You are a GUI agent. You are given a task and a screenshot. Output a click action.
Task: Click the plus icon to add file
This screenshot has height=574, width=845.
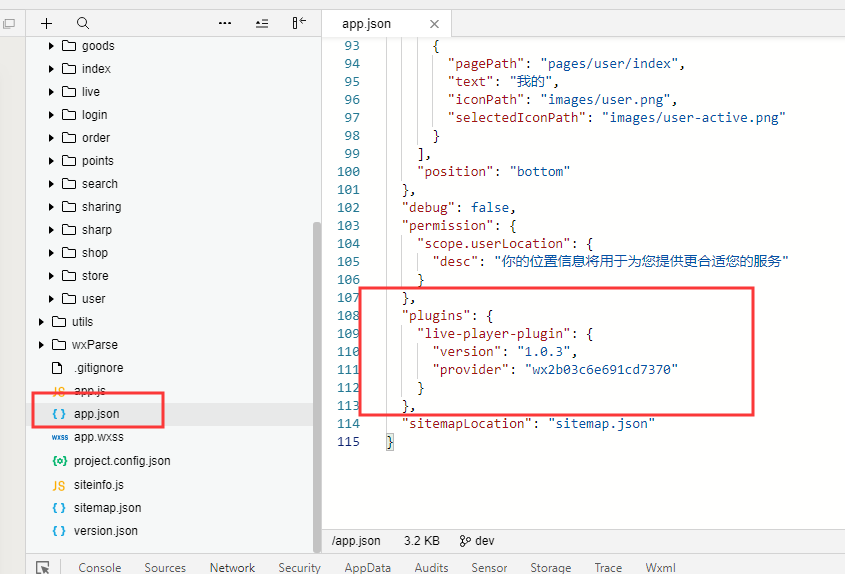[x=46, y=23]
